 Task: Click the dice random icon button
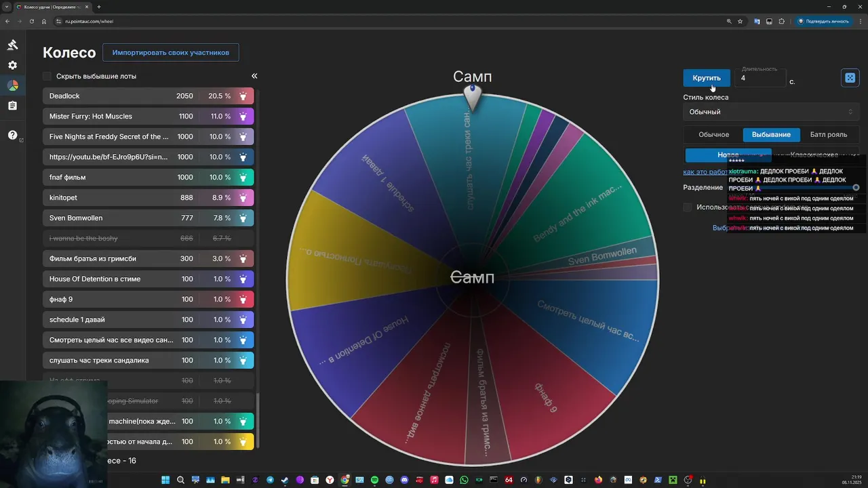click(850, 78)
